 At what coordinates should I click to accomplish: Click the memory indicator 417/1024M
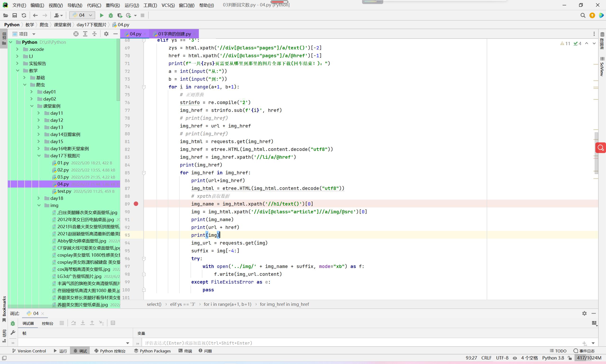(589, 358)
